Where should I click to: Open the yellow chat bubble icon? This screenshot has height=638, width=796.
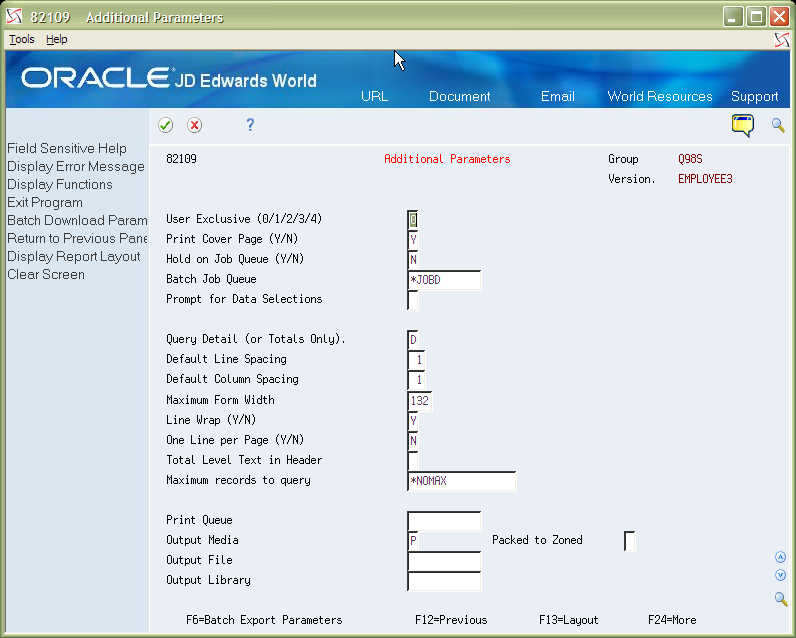click(743, 125)
